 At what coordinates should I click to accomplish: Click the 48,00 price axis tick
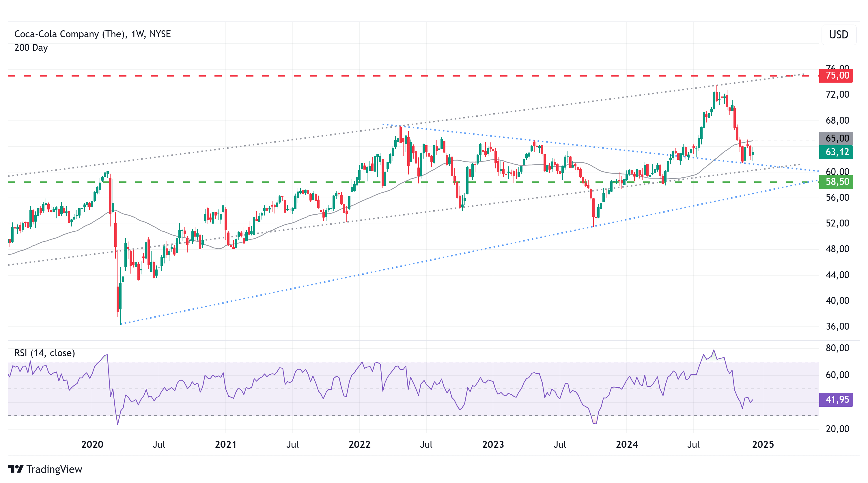(837, 249)
